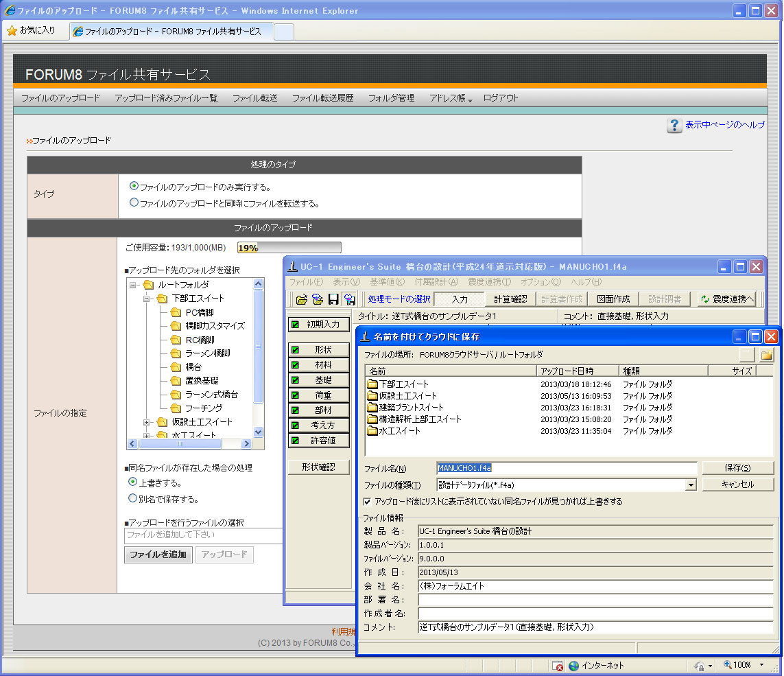The height and width of the screenshot is (676, 784).
Task: Toggle the 材料 green check item
Action: coord(296,365)
